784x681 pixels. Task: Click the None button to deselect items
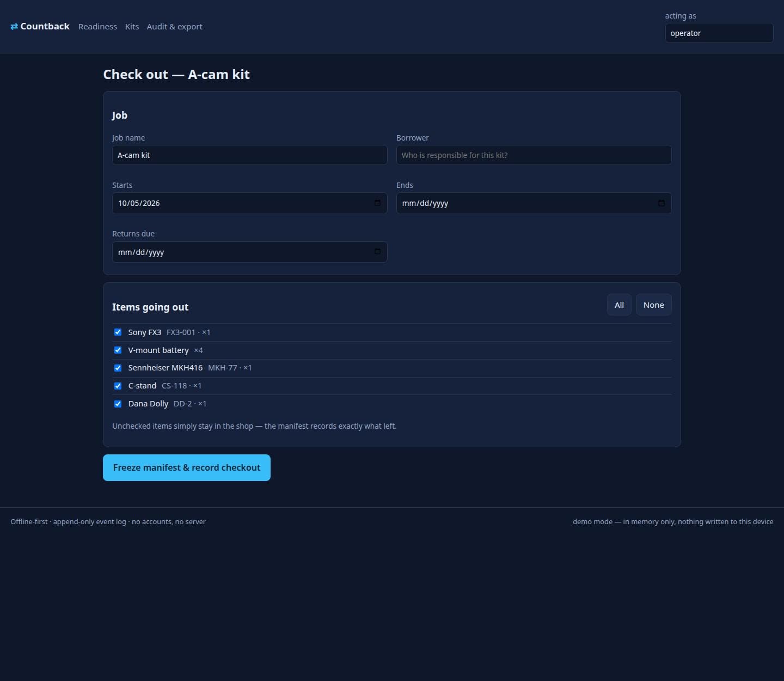(653, 305)
